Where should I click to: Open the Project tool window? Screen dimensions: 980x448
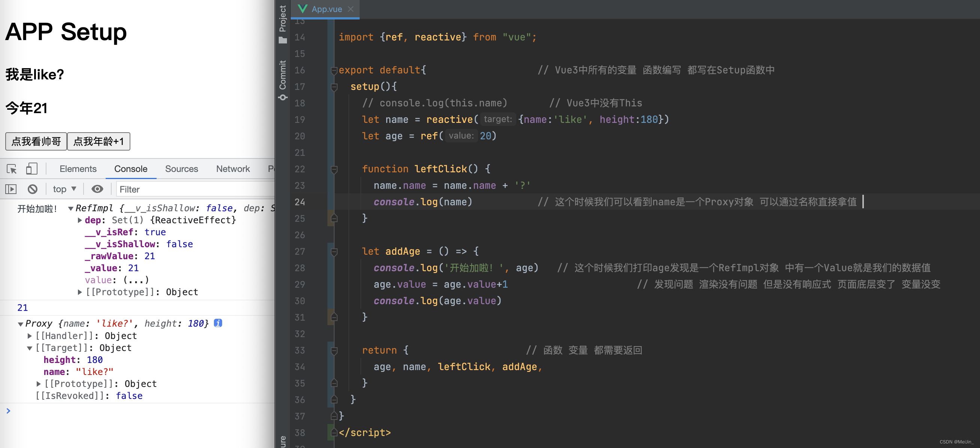point(283,24)
